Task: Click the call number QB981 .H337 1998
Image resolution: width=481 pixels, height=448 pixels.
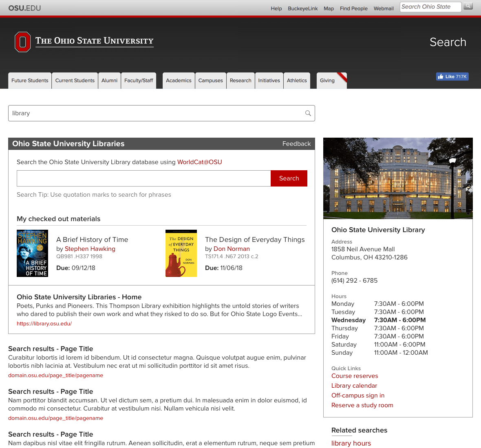Action: click(79, 257)
